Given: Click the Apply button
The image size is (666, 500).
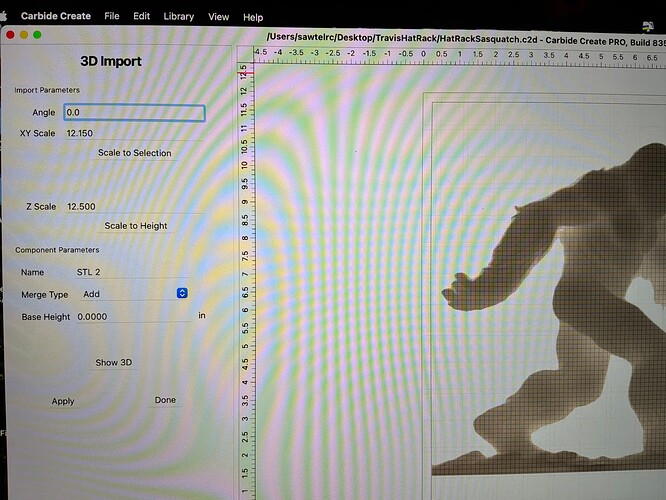Looking at the screenshot, I should click(63, 401).
